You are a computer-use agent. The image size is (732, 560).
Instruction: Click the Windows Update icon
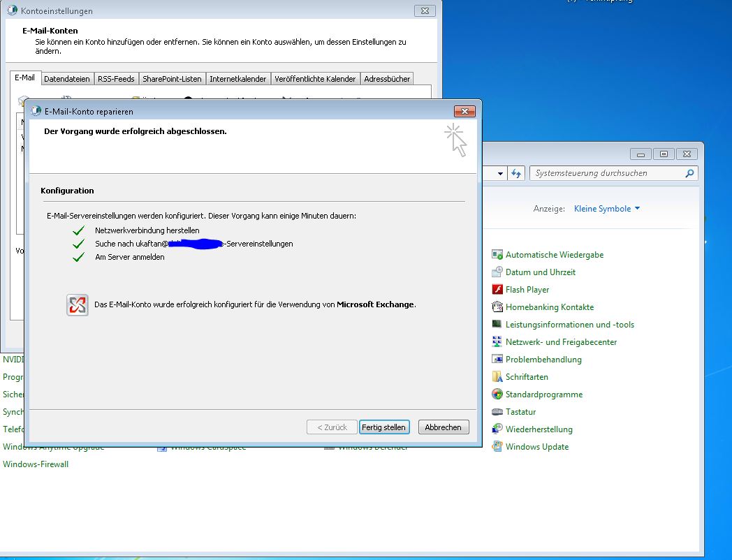click(497, 447)
